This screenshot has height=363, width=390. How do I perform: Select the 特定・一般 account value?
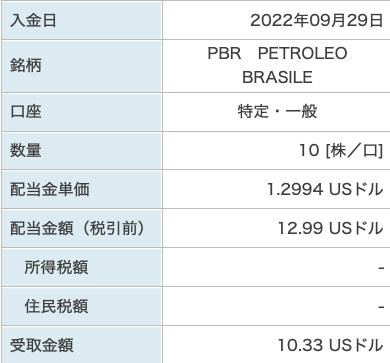(x=277, y=111)
